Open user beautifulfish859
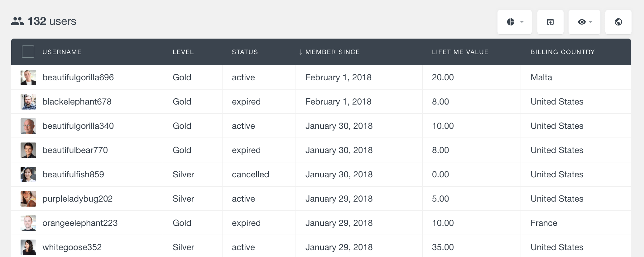Screen dimensions: 644x257 point(73,175)
